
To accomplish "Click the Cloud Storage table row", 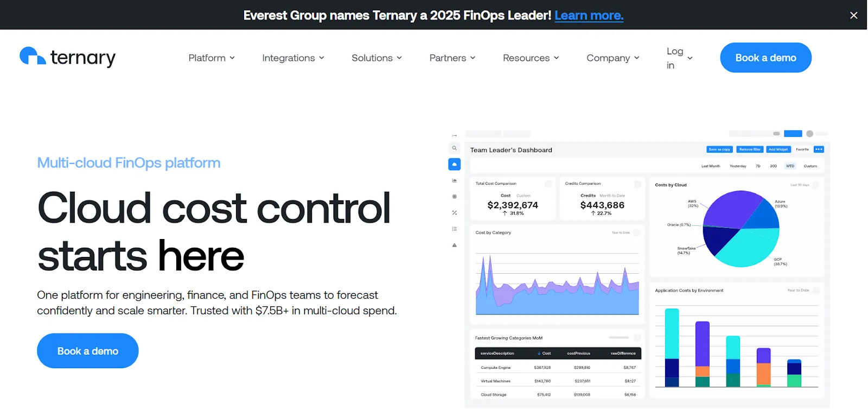I will coord(558,395).
